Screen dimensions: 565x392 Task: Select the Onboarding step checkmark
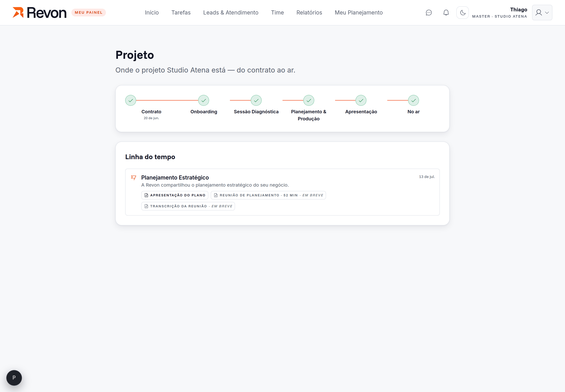pyautogui.click(x=204, y=100)
